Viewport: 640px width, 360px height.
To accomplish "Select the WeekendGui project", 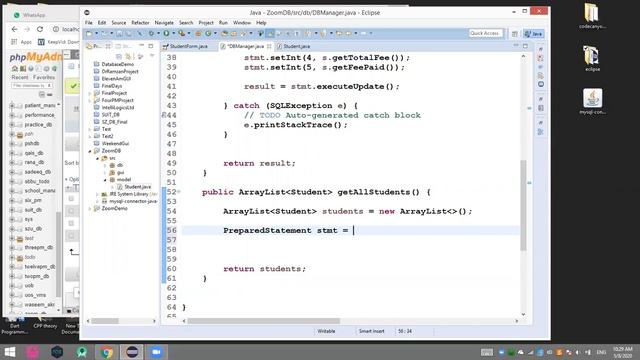I will pos(115,144).
